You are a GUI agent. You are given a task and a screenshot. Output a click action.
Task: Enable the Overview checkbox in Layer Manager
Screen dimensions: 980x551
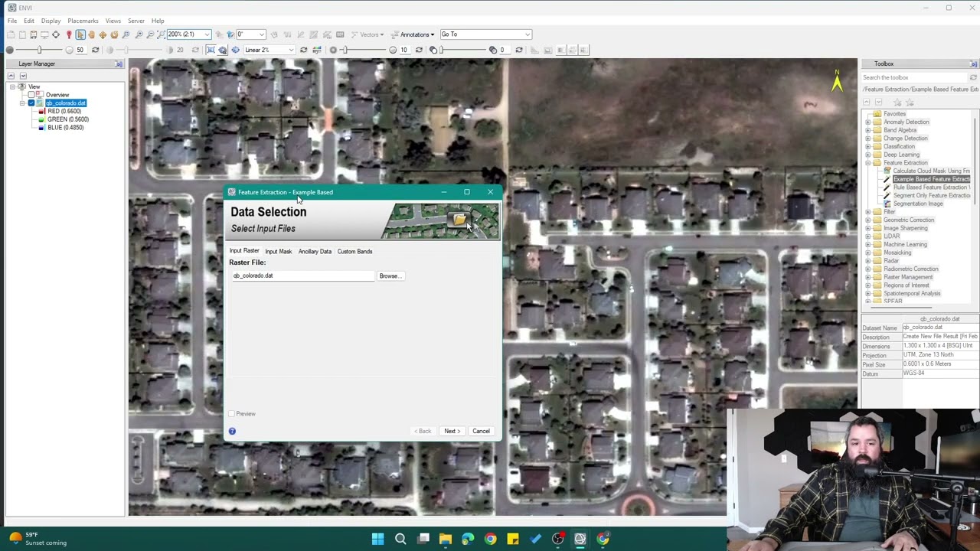coord(31,95)
